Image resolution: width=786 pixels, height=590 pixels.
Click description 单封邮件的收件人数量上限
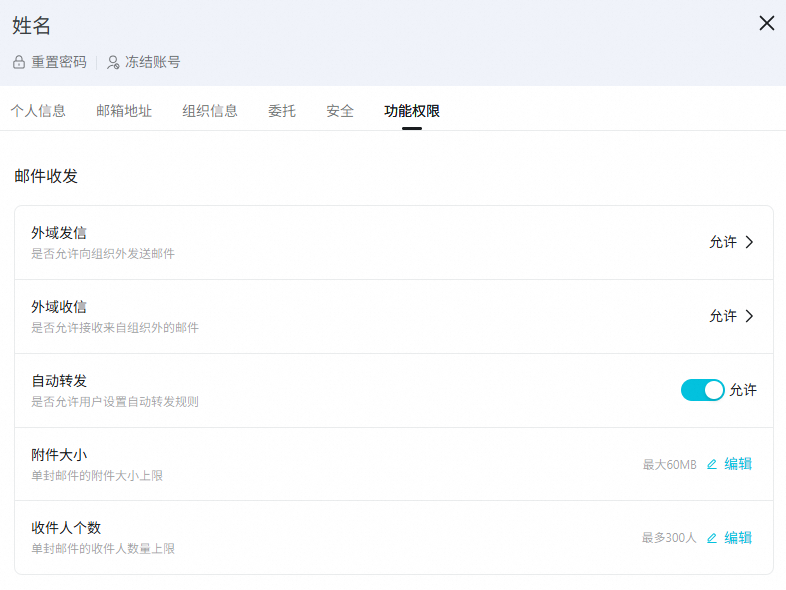point(103,549)
